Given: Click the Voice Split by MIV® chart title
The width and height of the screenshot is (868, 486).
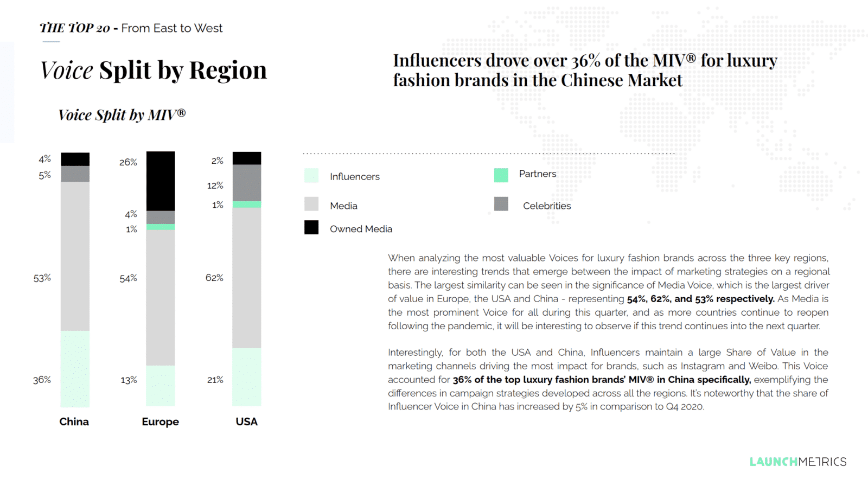Looking at the screenshot, I should (122, 115).
